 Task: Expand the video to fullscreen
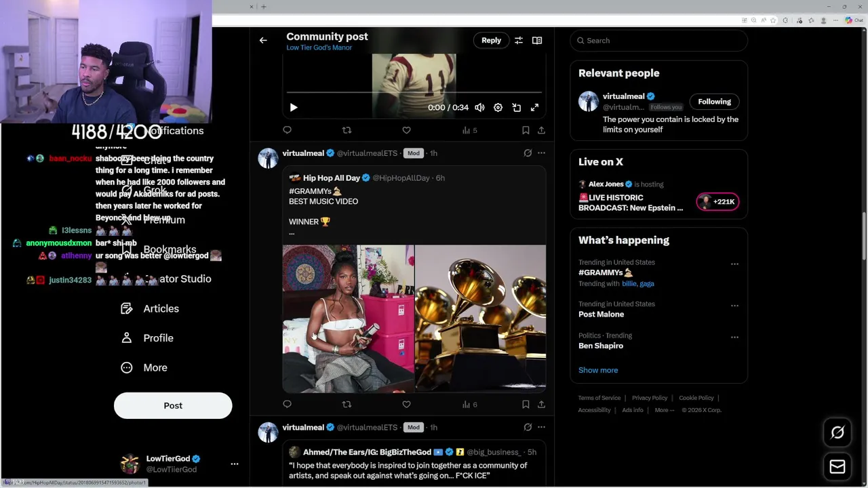coord(534,108)
